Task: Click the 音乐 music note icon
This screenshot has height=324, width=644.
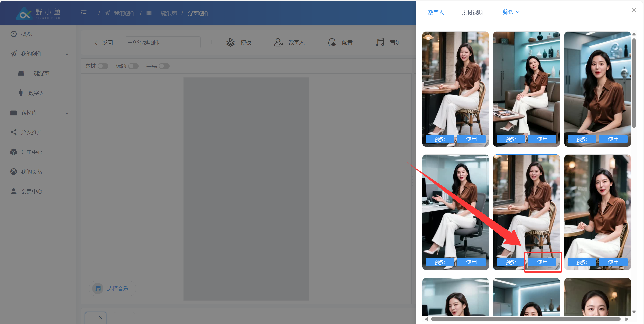Action: pos(380,42)
